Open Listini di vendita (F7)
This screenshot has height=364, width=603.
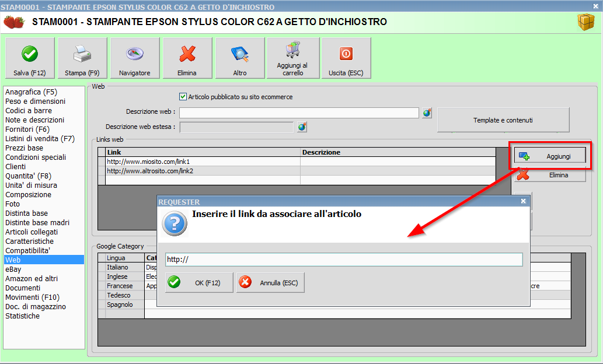40,138
